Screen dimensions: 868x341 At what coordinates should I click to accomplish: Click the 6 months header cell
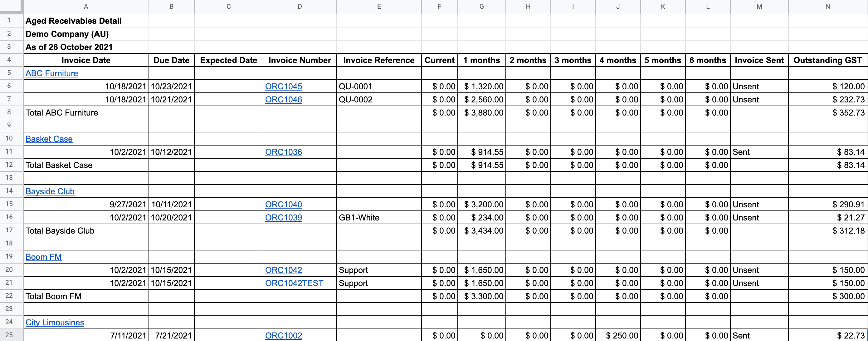[x=708, y=60]
